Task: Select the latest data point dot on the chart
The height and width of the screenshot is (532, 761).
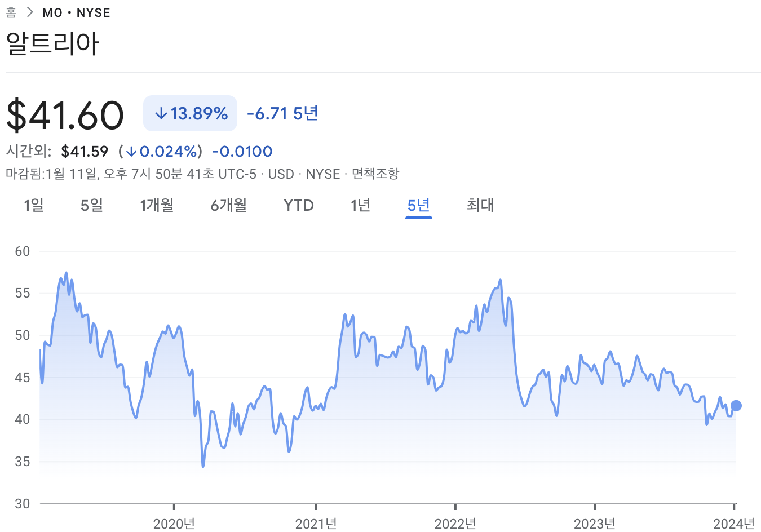Action: 735,405
